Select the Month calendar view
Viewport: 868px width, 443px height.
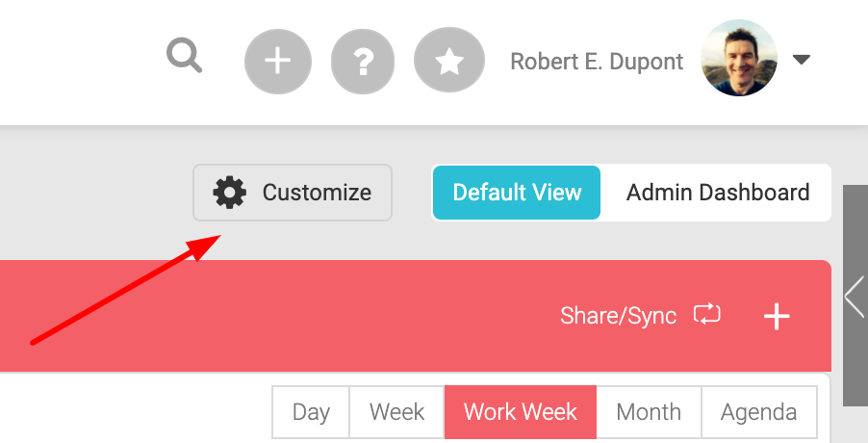coord(649,412)
